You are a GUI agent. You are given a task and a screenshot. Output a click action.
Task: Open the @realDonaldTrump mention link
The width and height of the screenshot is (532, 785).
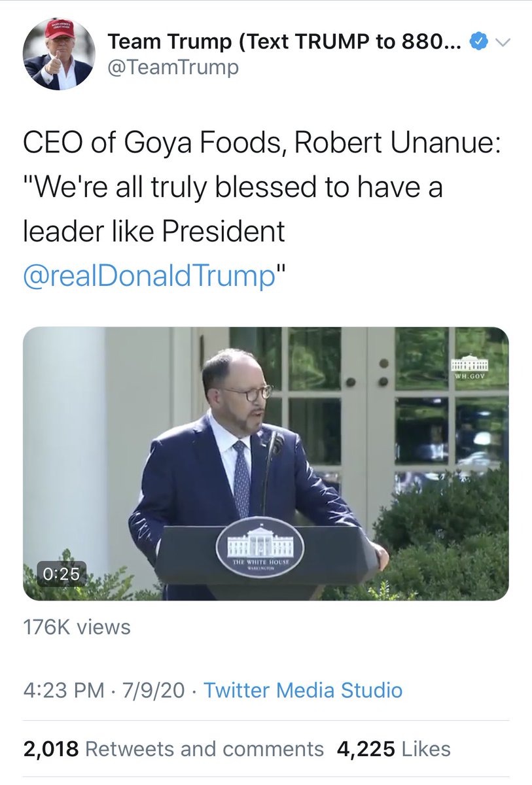click(x=149, y=276)
